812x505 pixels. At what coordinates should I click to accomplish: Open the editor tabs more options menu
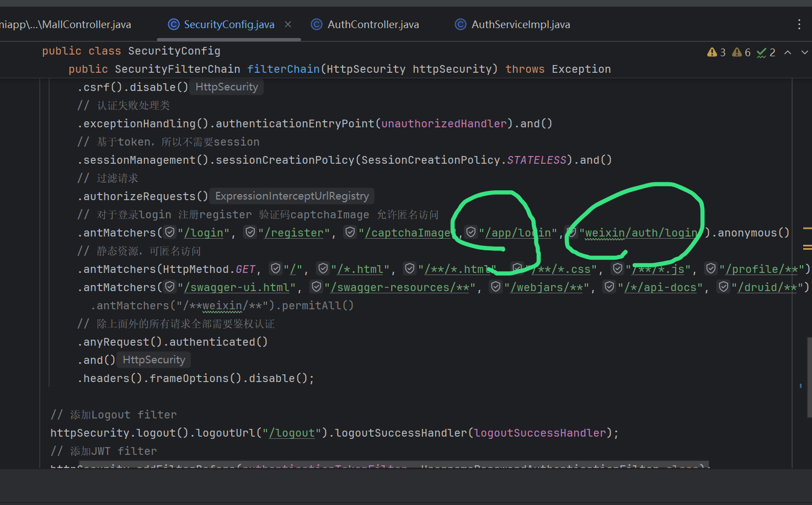coord(799,24)
